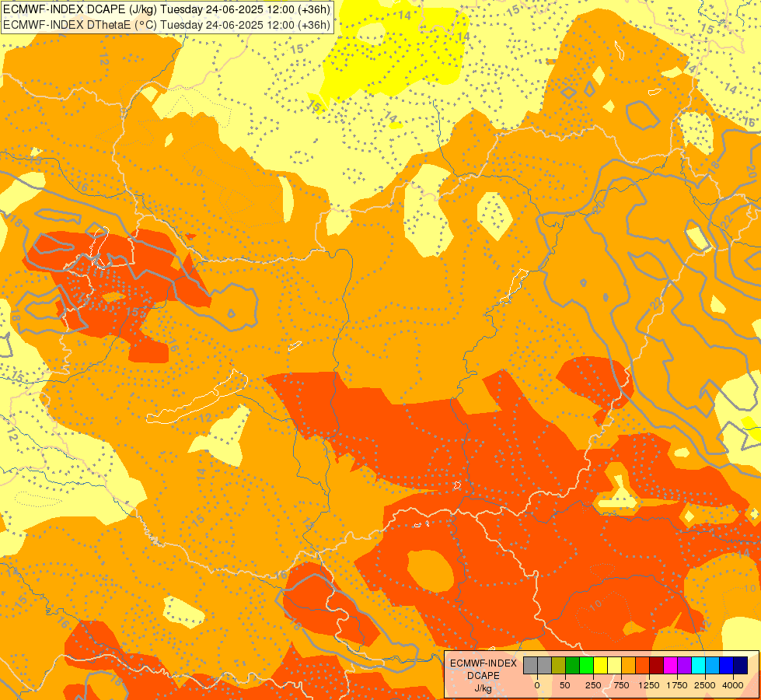The height and width of the screenshot is (700, 761).
Task: Click the legend's J/kg unit label
Action: tap(483, 689)
